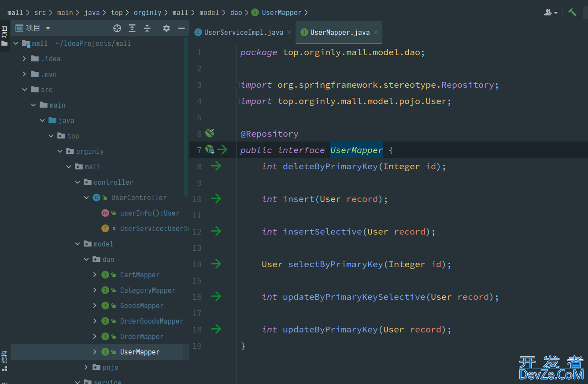Click the Collapse All icon in project panel

coord(147,28)
